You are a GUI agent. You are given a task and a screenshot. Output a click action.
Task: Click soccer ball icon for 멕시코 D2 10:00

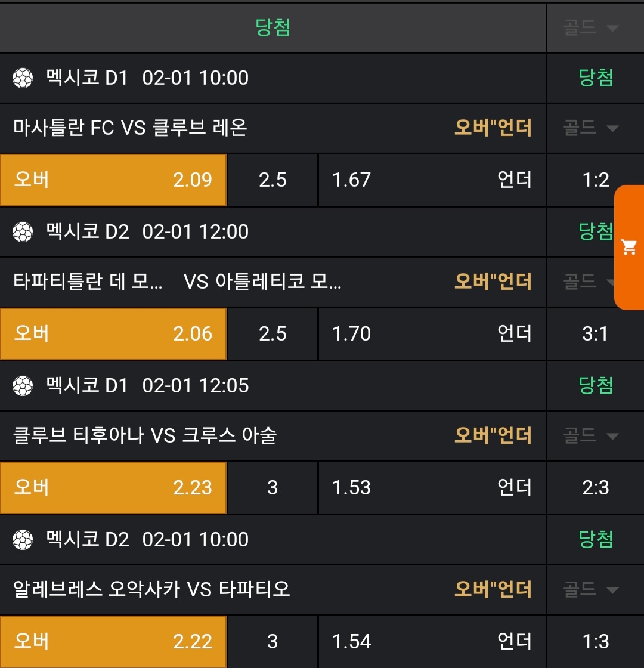(23, 540)
